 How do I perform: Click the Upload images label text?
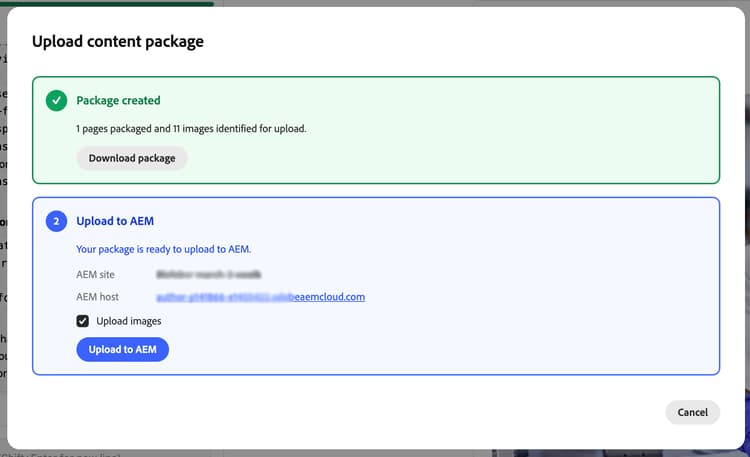pos(129,321)
